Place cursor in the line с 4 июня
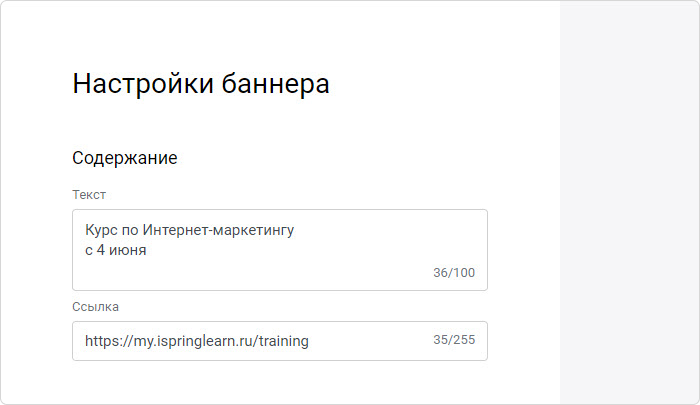This screenshot has height=405, width=700. point(116,250)
